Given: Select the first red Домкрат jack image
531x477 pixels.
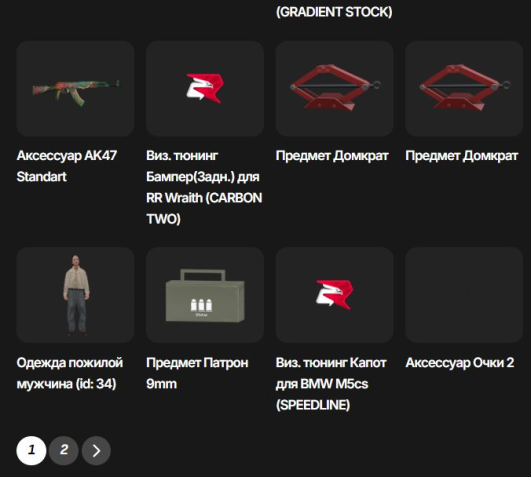Looking at the screenshot, I should point(335,89).
